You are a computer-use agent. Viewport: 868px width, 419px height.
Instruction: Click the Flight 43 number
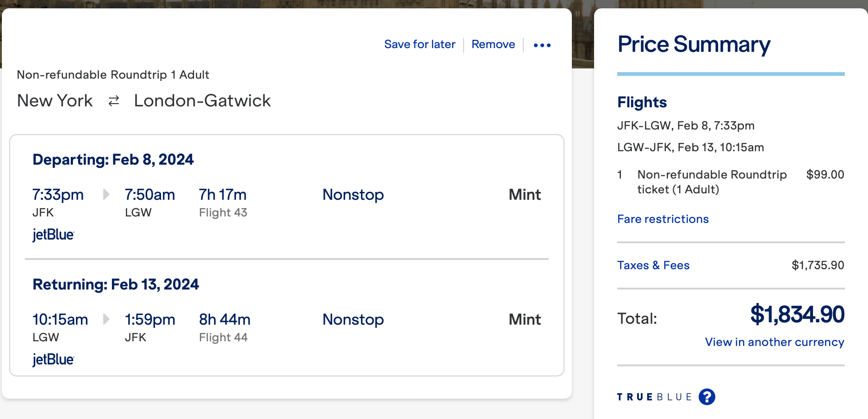tap(223, 213)
